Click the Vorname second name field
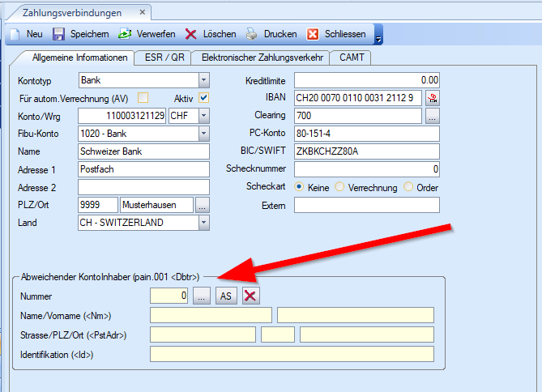The height and width of the screenshot is (392, 542). [356, 315]
